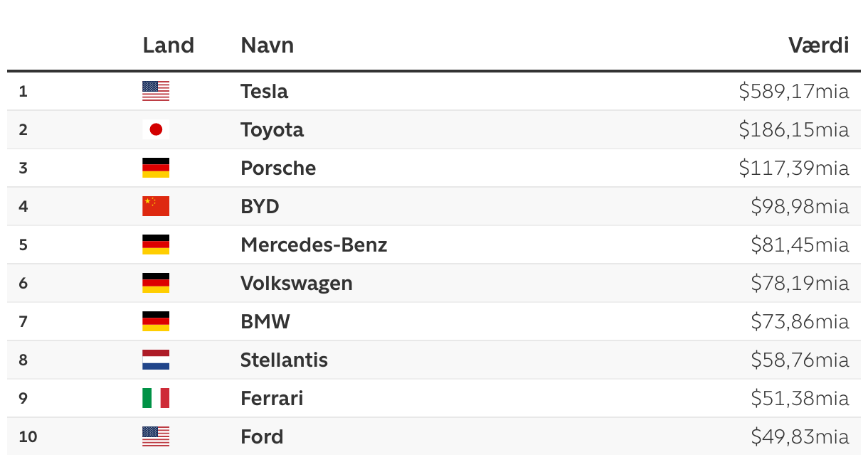The image size is (868, 462).
Task: Select the Toyota name link
Action: [272, 129]
